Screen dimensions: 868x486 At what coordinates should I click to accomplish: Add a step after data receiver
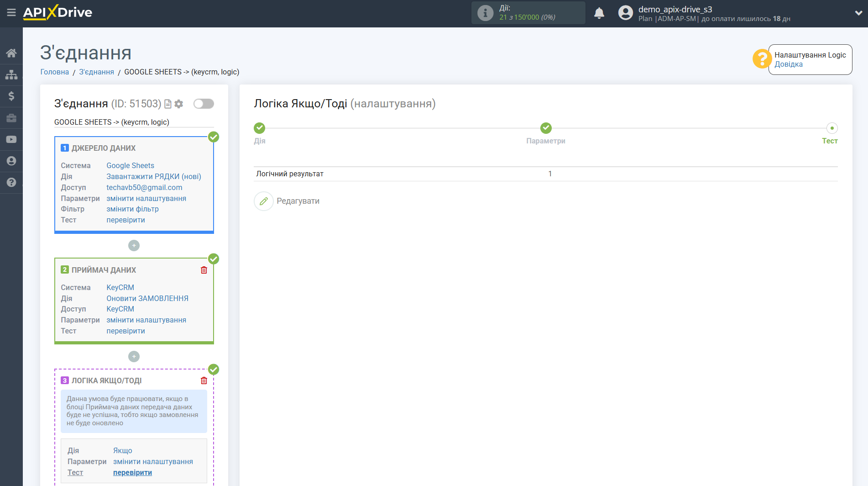[x=134, y=357]
